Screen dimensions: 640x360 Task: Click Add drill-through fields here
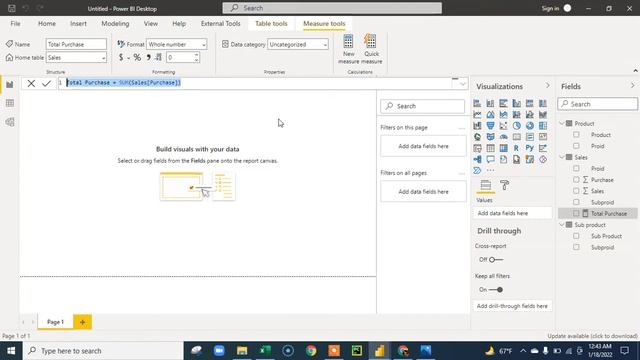click(512, 306)
